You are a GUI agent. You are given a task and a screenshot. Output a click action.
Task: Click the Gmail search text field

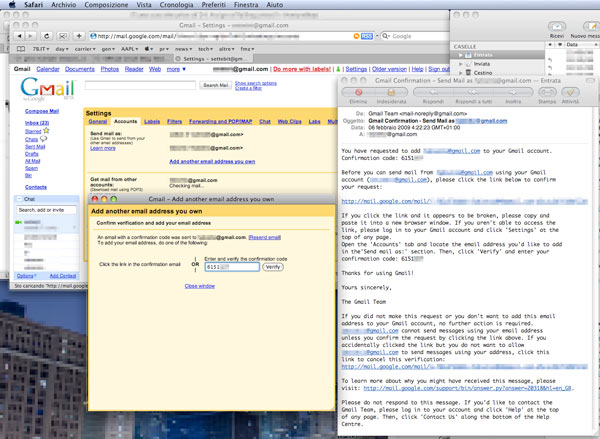140,85
